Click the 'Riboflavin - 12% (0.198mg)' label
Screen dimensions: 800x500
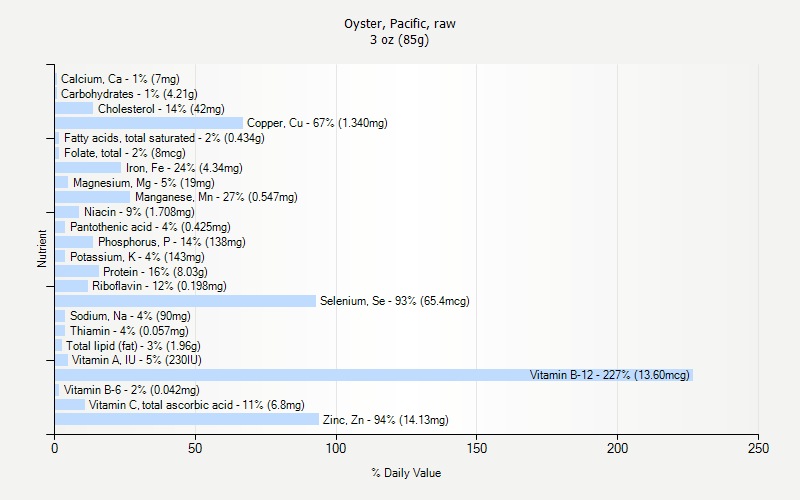click(159, 286)
